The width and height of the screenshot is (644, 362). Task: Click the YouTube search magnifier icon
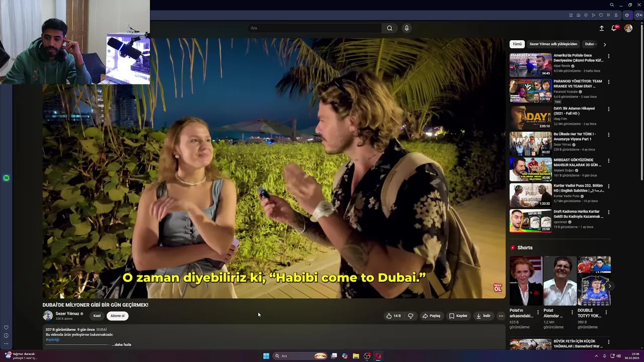click(x=389, y=28)
